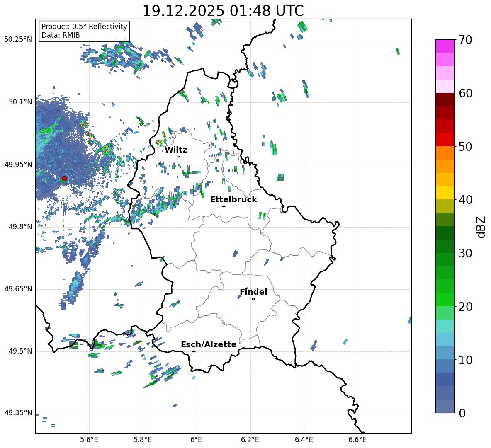
Task: Click the Product 0.5° Reflectivity info box
Action: (x=84, y=31)
